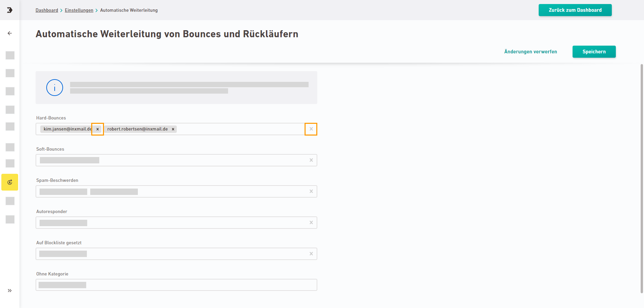Remove robert.robertsen@inxmail.de tag
This screenshot has height=308, width=644.
point(173,129)
